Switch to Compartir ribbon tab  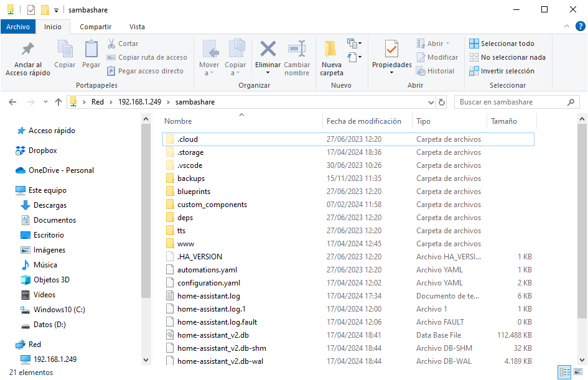pos(95,27)
